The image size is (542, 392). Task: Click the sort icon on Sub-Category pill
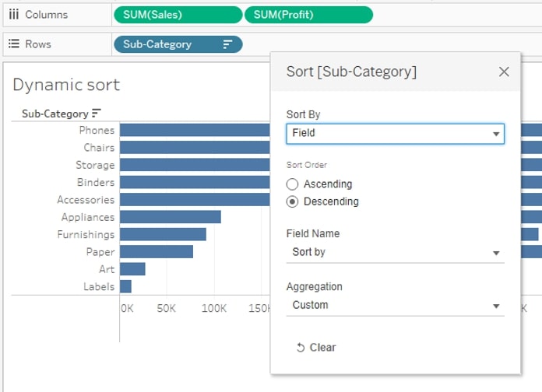[x=227, y=44]
